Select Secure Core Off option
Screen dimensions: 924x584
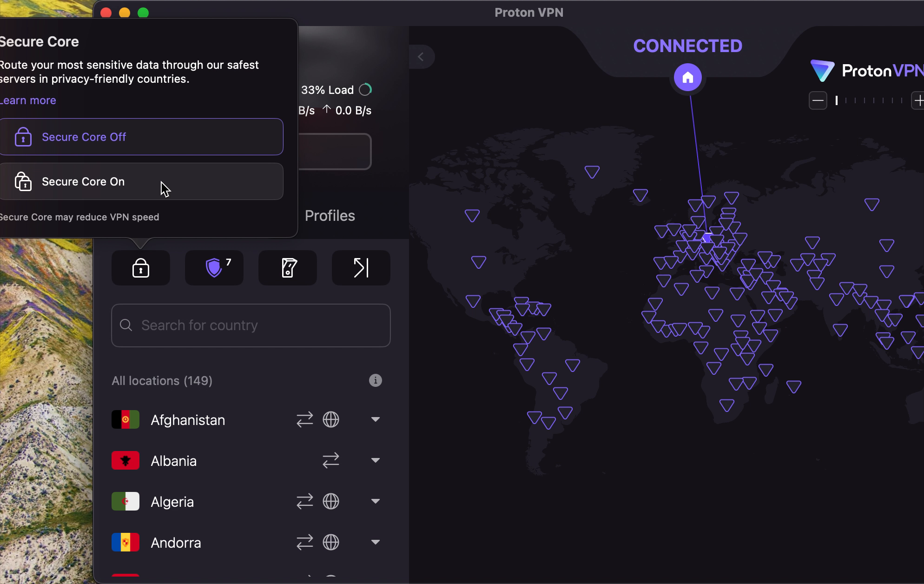[x=141, y=137]
